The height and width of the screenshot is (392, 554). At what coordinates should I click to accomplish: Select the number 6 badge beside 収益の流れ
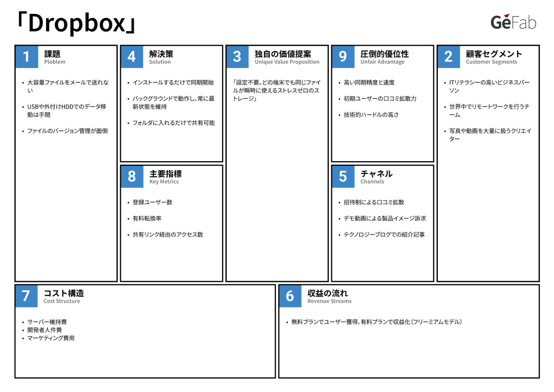point(291,297)
